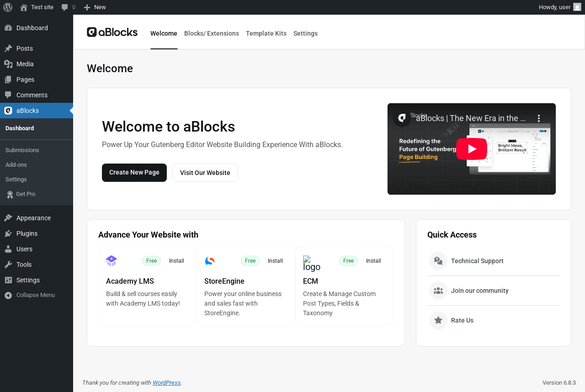The height and width of the screenshot is (392, 585).
Task: Install the ECM plugin
Action: (x=373, y=261)
